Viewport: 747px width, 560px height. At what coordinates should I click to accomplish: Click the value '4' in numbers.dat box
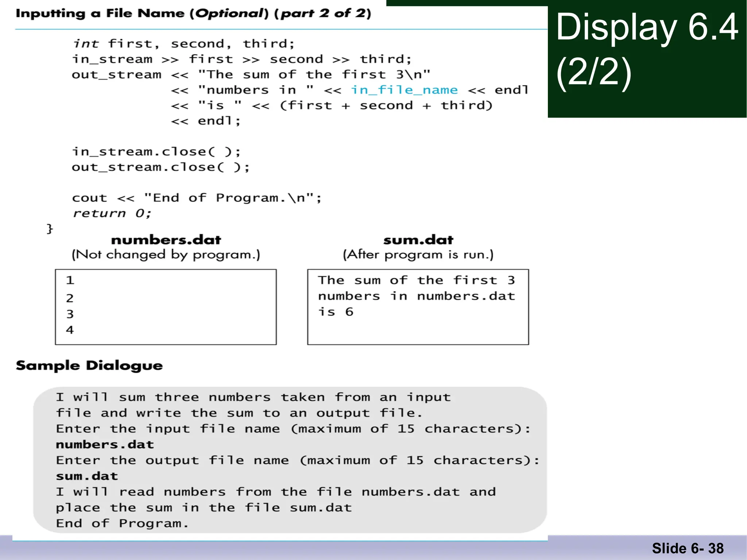click(x=70, y=330)
